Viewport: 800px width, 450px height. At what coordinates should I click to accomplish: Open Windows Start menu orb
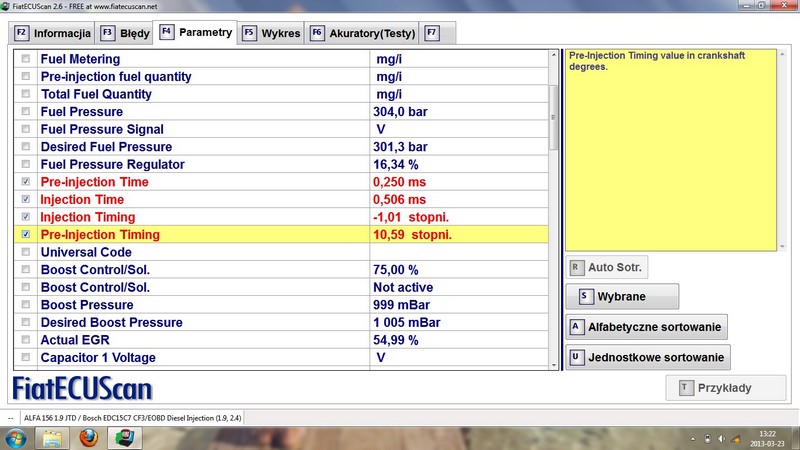pyautogui.click(x=17, y=437)
